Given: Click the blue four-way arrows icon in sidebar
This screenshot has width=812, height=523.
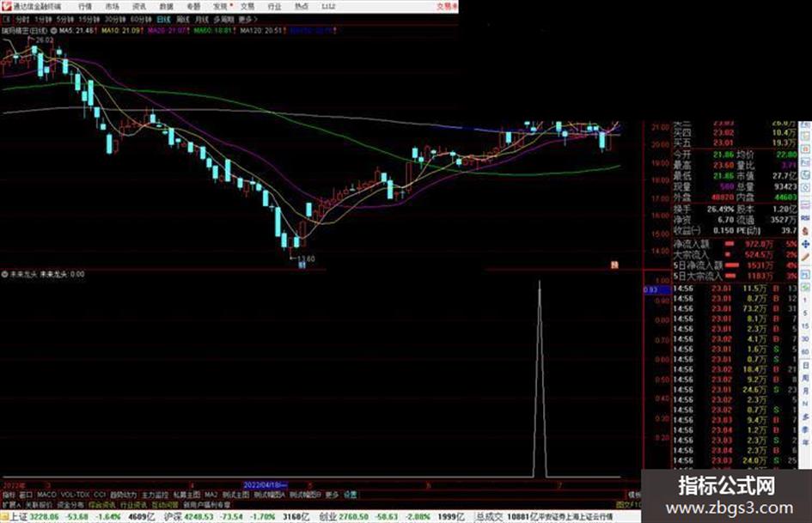Looking at the screenshot, I should (x=805, y=243).
